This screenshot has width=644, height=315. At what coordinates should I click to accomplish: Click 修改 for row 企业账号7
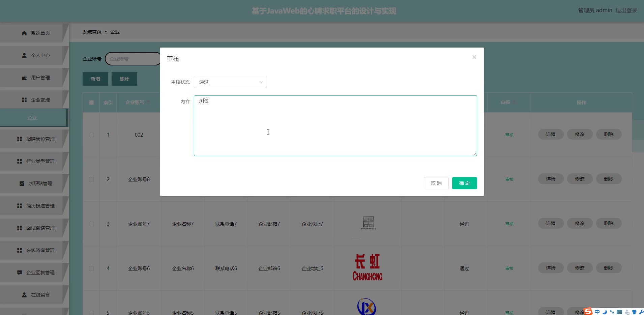pyautogui.click(x=580, y=223)
